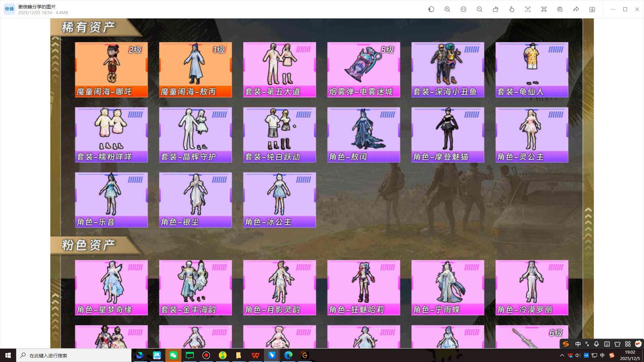Rotate the image with rotate icon
This screenshot has height=362, width=644.
pyautogui.click(x=495, y=9)
